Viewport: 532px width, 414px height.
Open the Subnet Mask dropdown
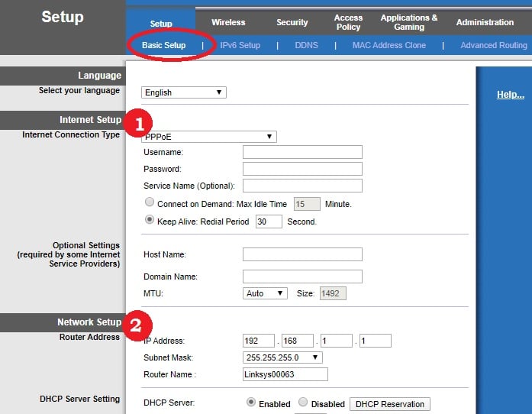coord(282,357)
